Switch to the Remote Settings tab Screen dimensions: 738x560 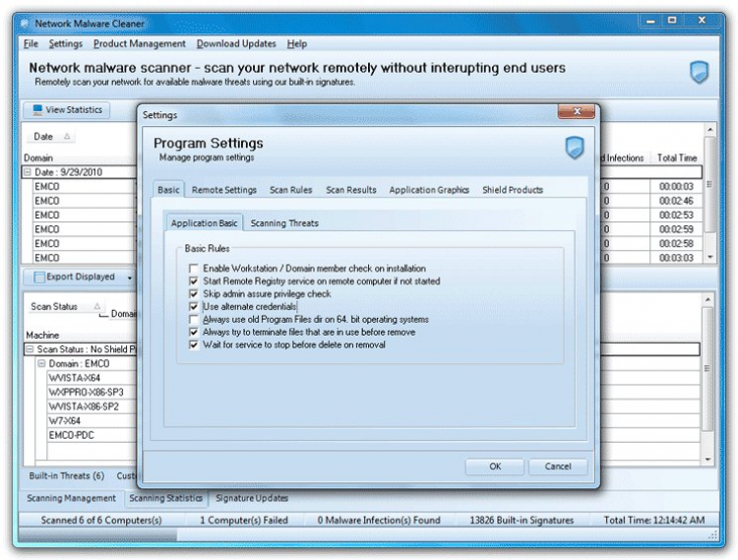[x=224, y=190]
